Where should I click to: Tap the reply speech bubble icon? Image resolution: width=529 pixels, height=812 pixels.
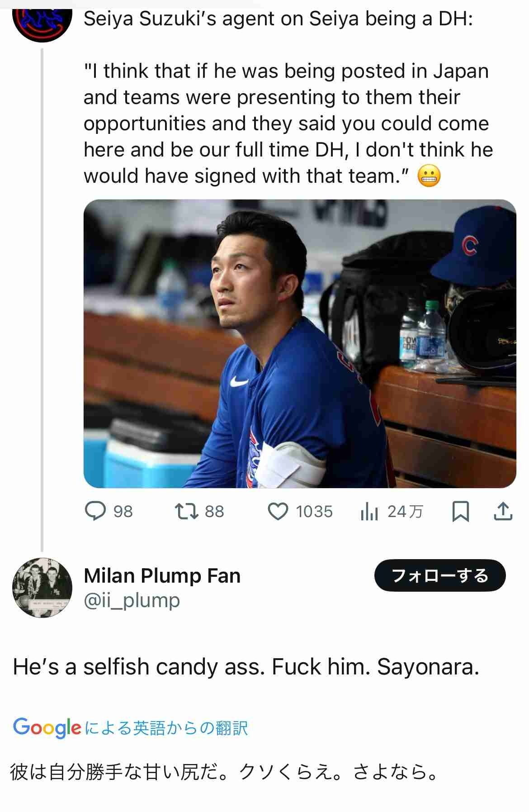(x=95, y=512)
